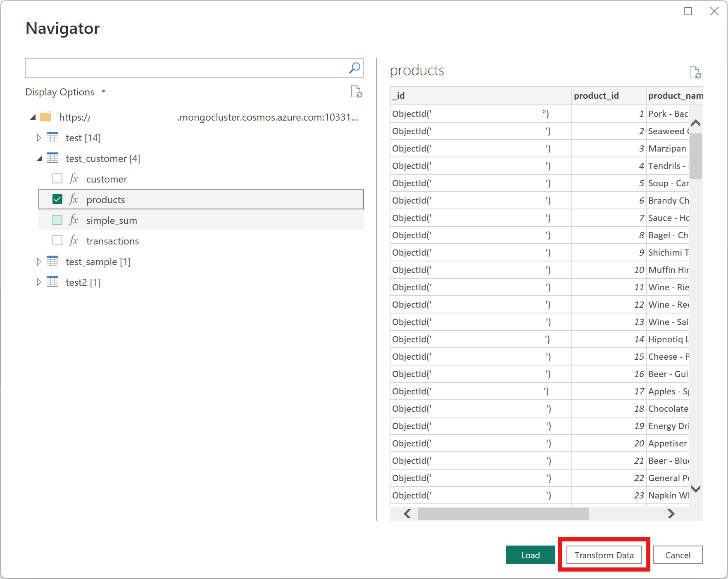Expand the test_sample [1] node

pos(38,261)
